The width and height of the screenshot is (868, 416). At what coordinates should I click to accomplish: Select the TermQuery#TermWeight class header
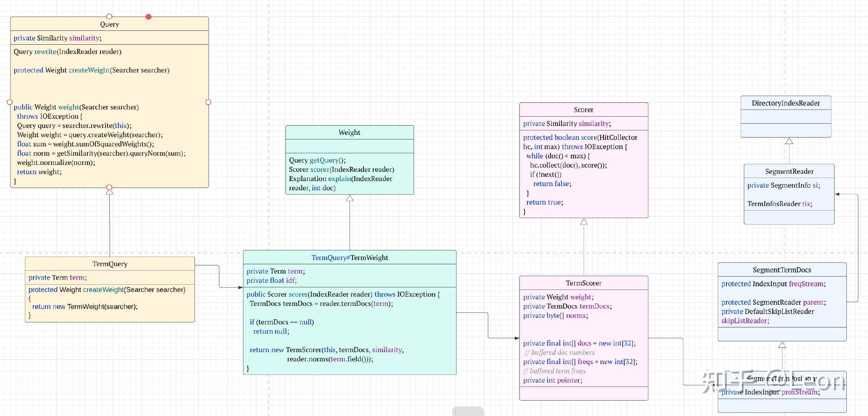[349, 257]
